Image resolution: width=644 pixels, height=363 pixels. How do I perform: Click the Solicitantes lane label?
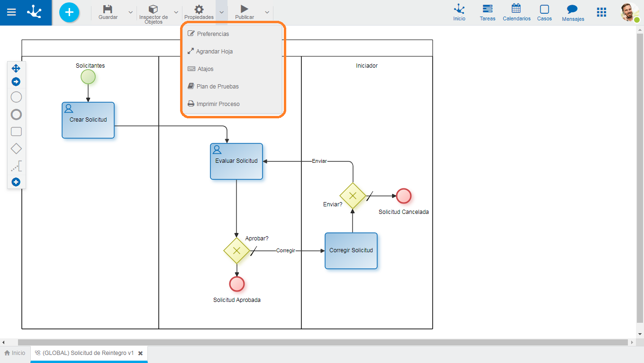point(91,66)
